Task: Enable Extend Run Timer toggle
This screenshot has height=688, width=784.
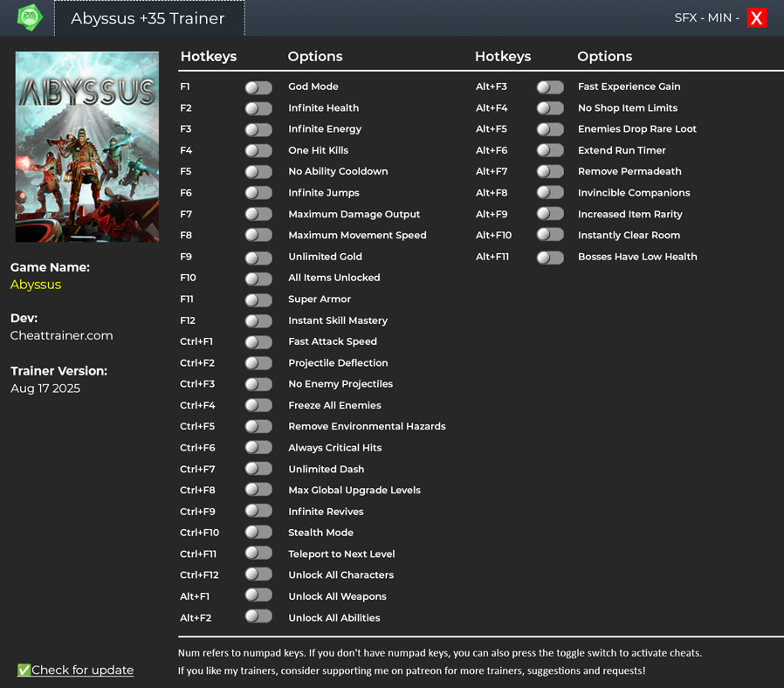Action: pos(550,150)
